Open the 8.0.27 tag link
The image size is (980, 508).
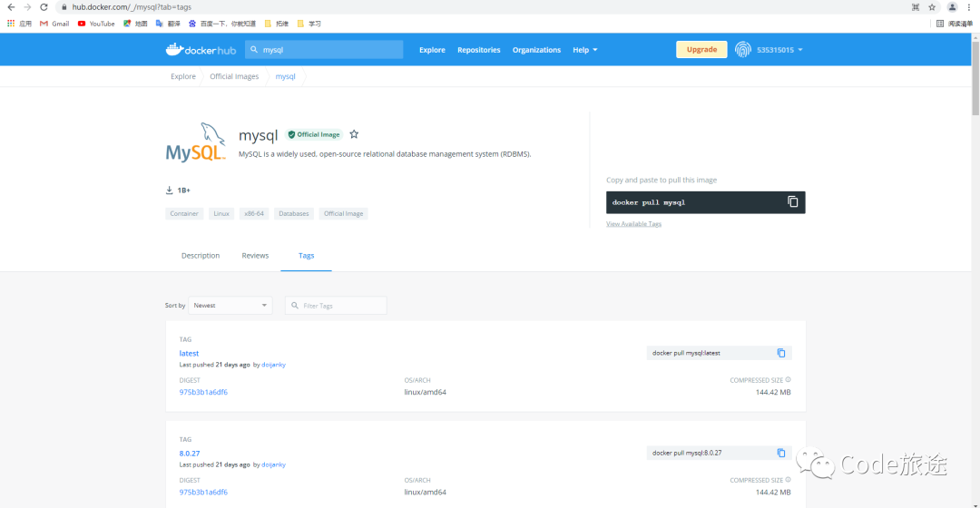point(190,453)
